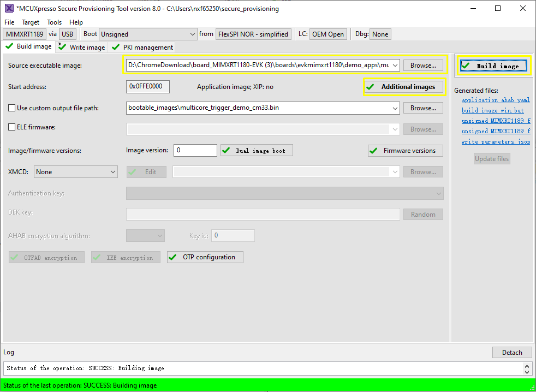Viewport: 536px width, 392px height.
Task: Click the Start address input field
Action: [x=147, y=86]
